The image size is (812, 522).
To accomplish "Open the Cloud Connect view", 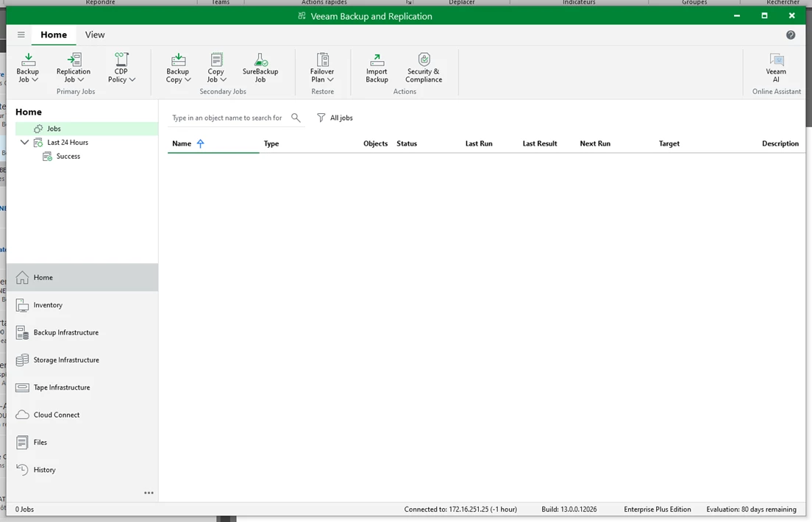I will (82, 415).
